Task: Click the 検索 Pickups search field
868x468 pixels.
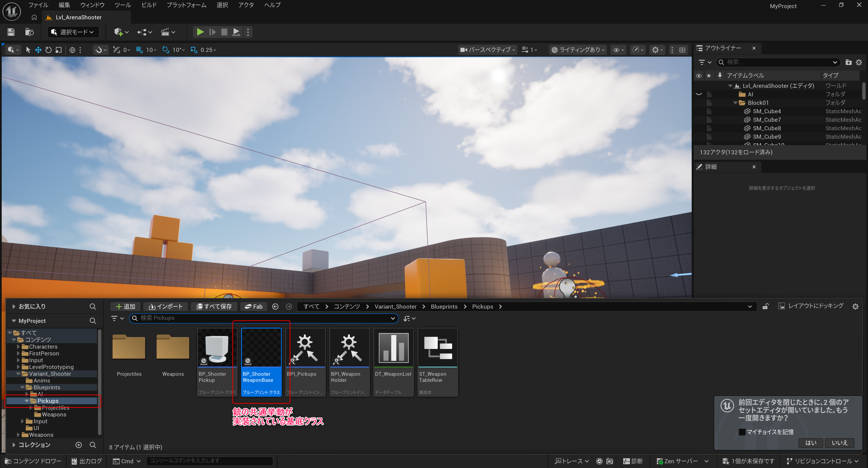Action: coord(261,318)
